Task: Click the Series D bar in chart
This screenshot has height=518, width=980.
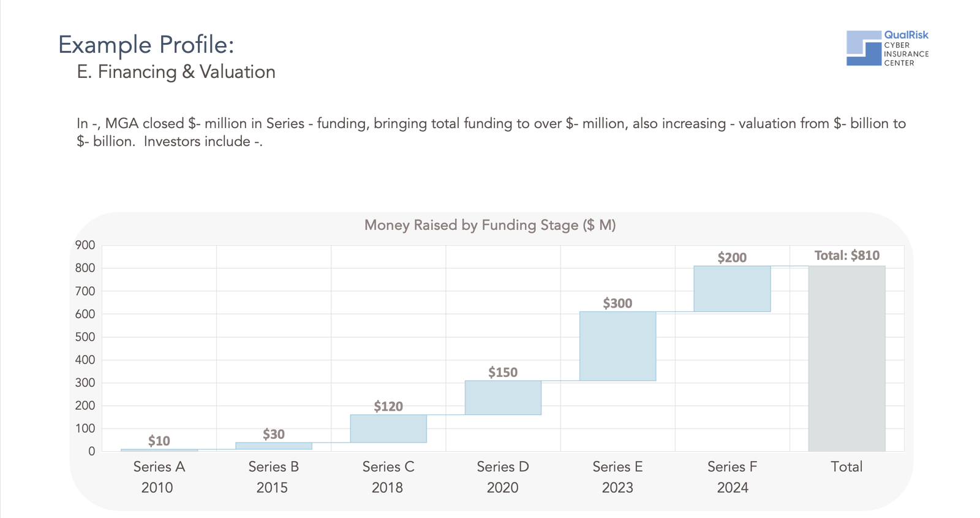Action: click(503, 398)
